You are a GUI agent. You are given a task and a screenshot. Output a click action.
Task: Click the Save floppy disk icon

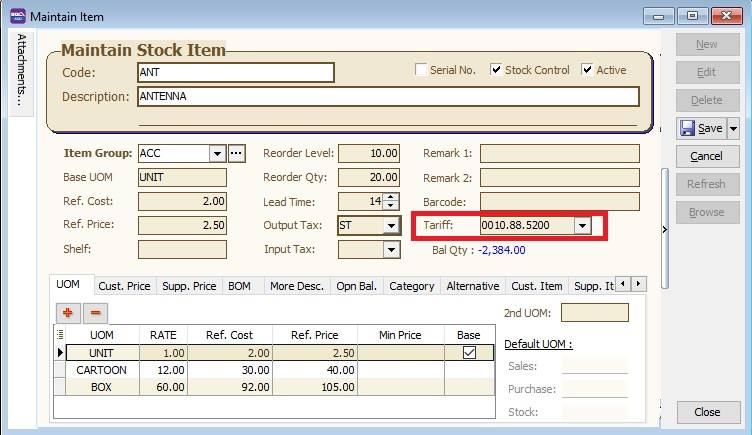coord(688,128)
